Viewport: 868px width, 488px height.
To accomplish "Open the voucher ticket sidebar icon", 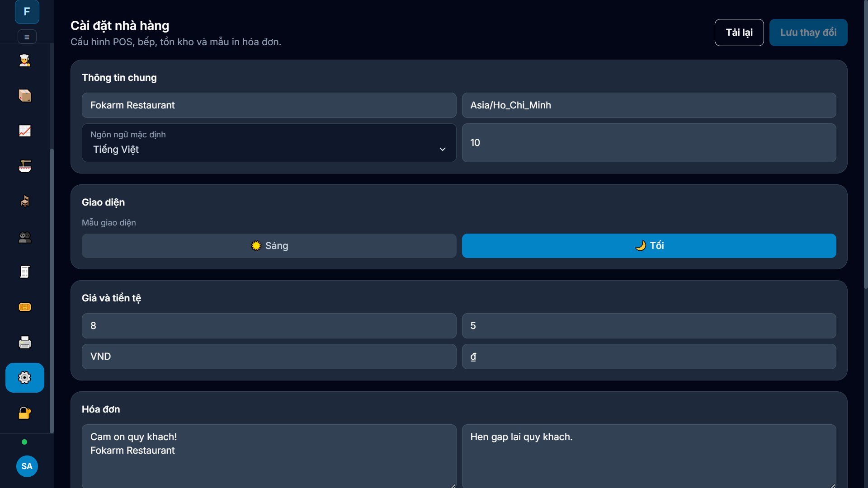I will point(25,307).
